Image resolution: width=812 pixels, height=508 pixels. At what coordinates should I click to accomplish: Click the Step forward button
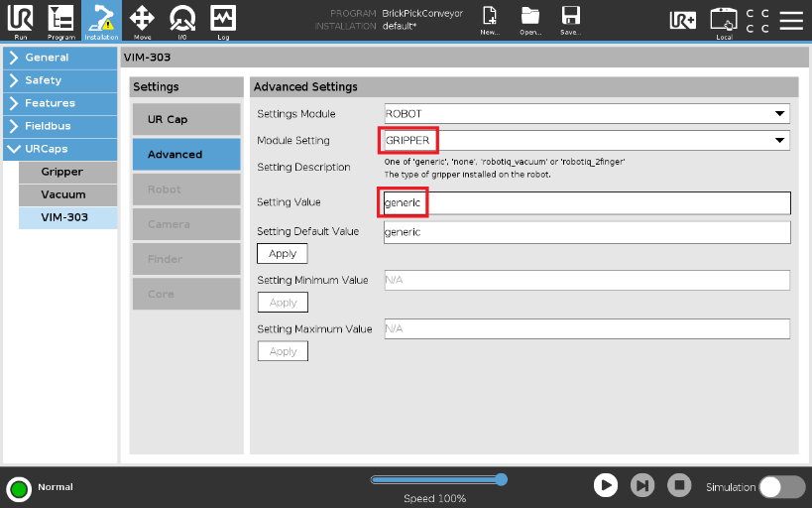pos(642,486)
